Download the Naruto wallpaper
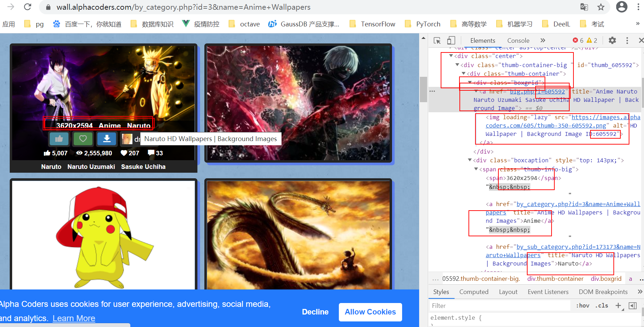 click(107, 139)
